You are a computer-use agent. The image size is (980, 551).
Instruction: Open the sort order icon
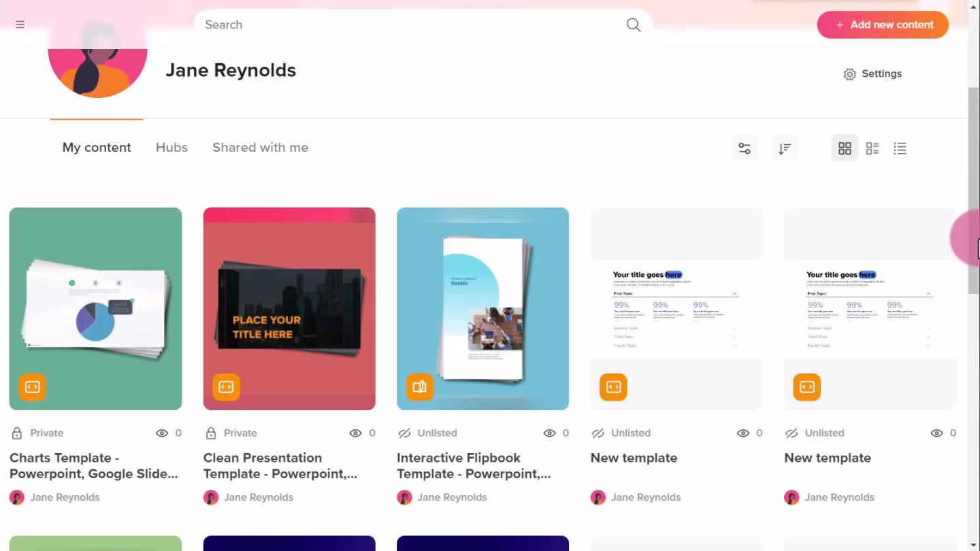[x=785, y=148]
